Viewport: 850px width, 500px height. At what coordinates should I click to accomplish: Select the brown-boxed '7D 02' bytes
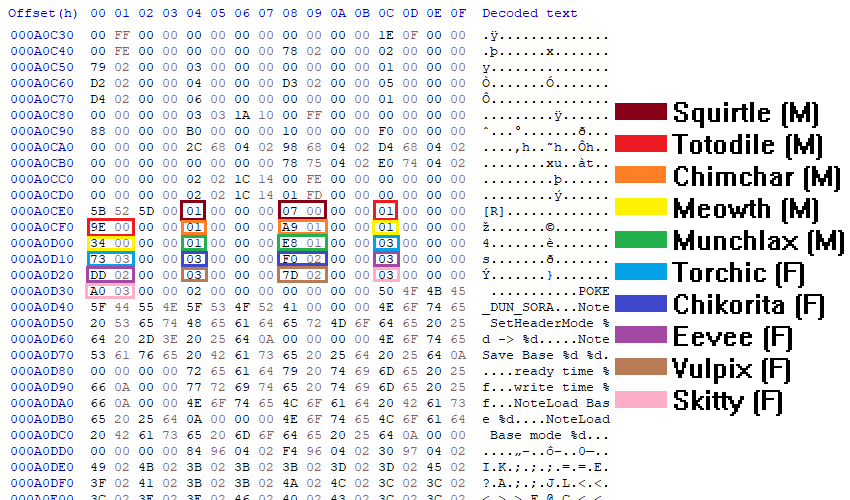point(302,274)
